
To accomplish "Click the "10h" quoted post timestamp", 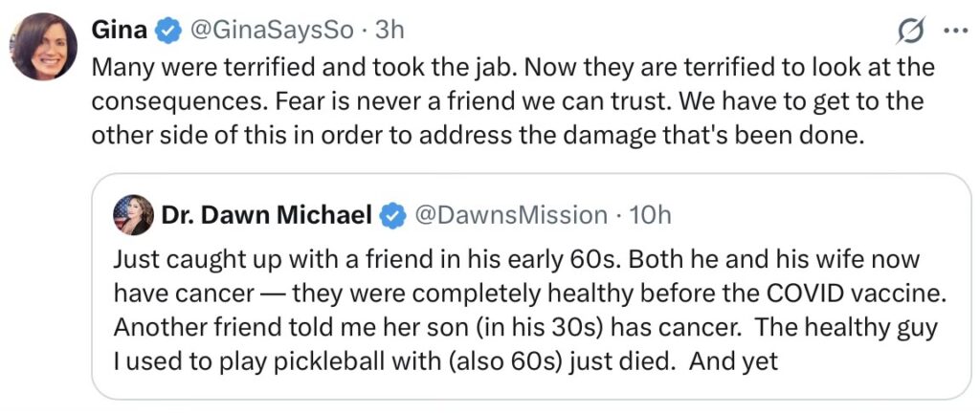I will click(x=652, y=216).
